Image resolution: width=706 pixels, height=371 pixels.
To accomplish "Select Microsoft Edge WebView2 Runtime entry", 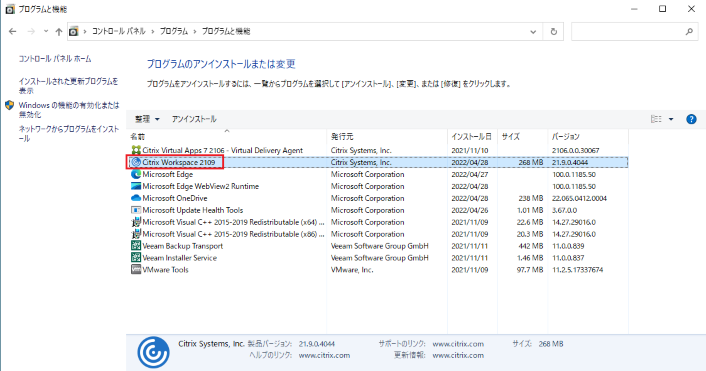I will (377, 186).
